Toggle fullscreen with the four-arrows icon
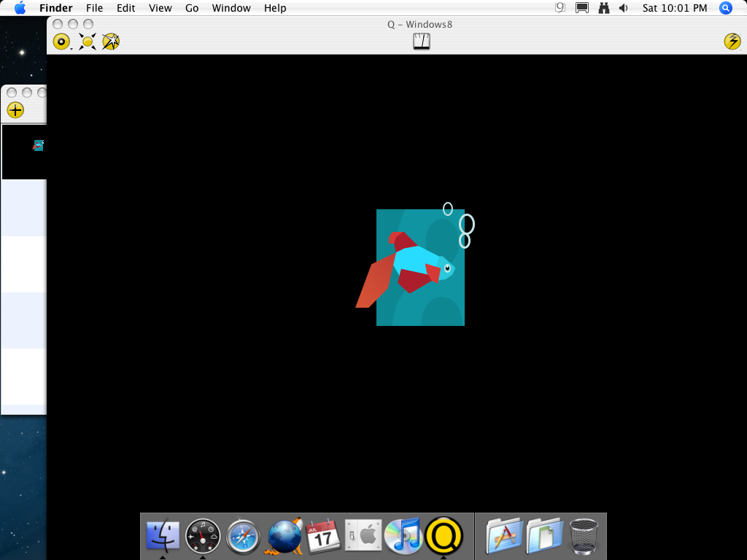 coord(88,42)
